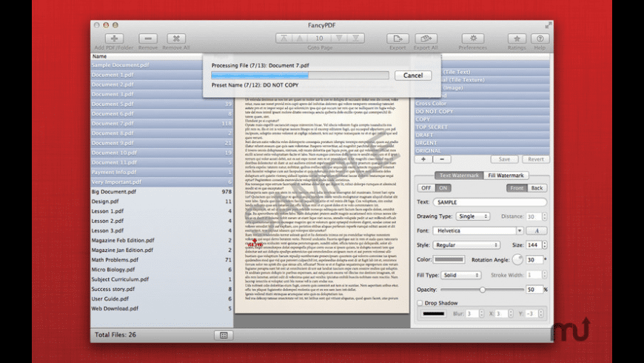Click the watermark Color swatch
Screen dimensions: 644x363
coord(449,259)
